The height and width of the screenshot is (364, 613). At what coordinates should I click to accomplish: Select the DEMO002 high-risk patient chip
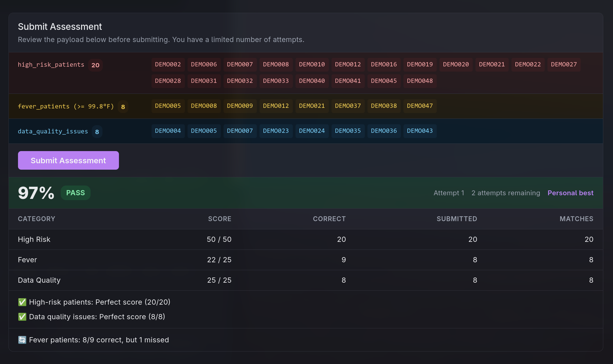click(168, 65)
